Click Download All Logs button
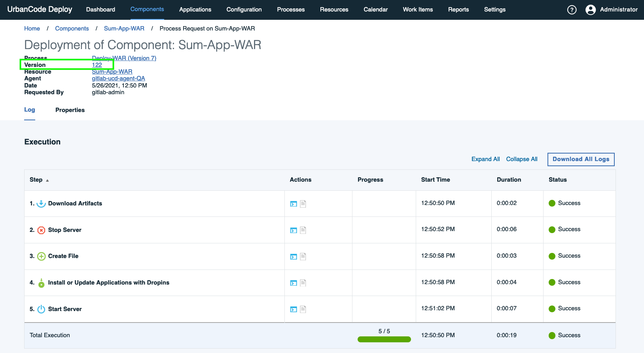The height and width of the screenshot is (353, 644). 581,159
